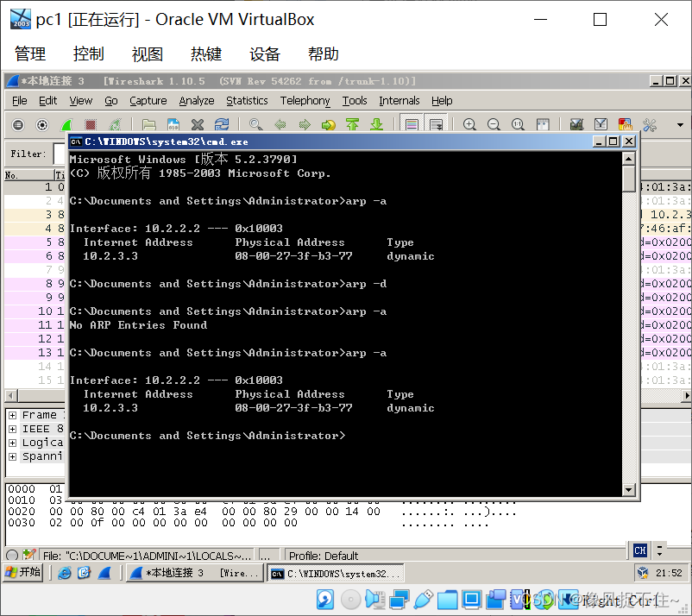Toggle auto scroll in live capture

436,125
